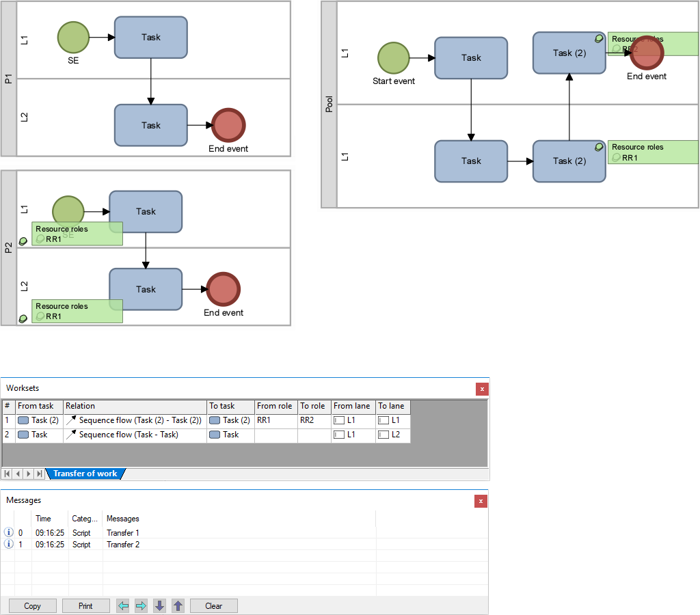Click the right arrow icon in Messages toolbar
Image resolution: width=700 pixels, height=615 pixels.
(142, 605)
